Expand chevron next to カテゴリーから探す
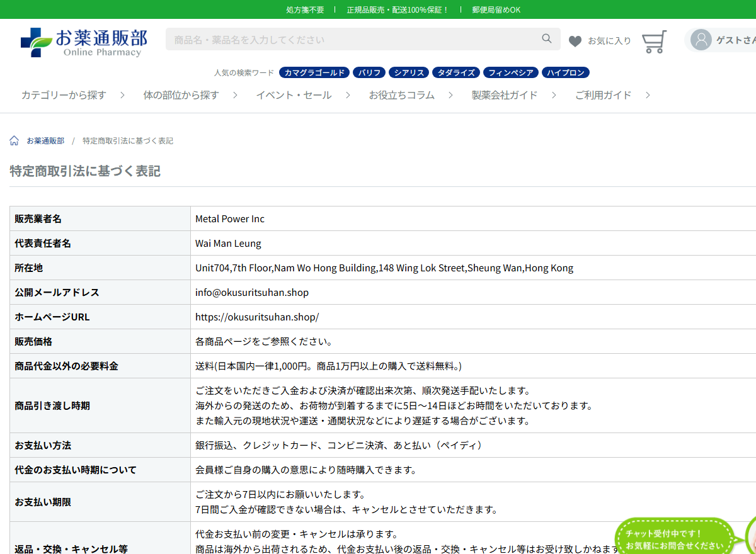 click(122, 95)
